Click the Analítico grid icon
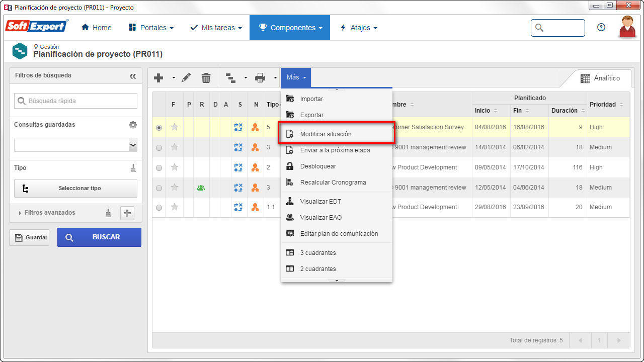Image resolution: width=644 pixels, height=362 pixels. tap(585, 78)
